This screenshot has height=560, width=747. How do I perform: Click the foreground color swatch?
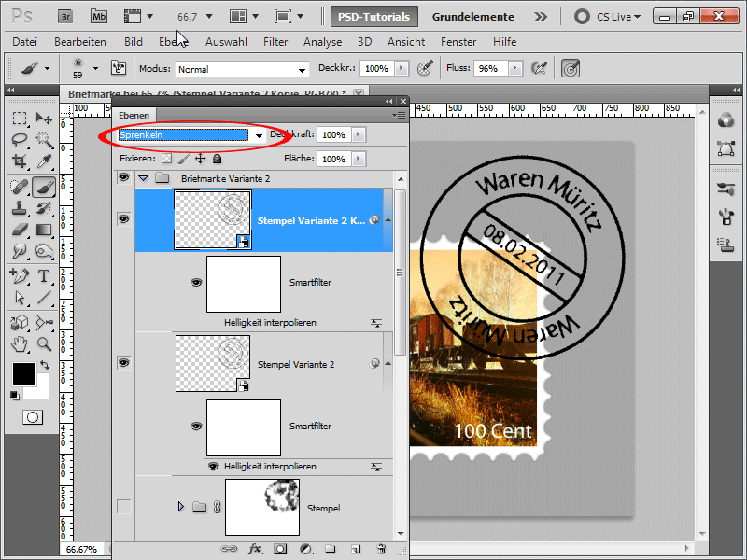tap(23, 373)
